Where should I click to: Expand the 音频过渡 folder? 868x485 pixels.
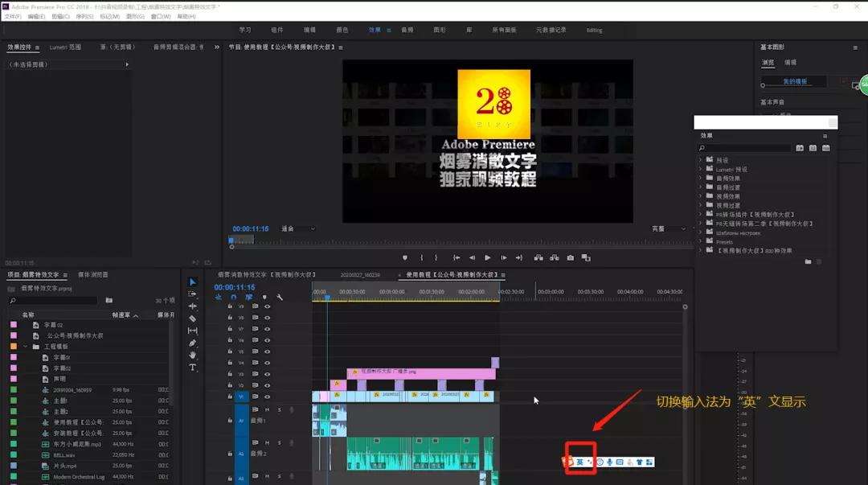tap(700, 187)
